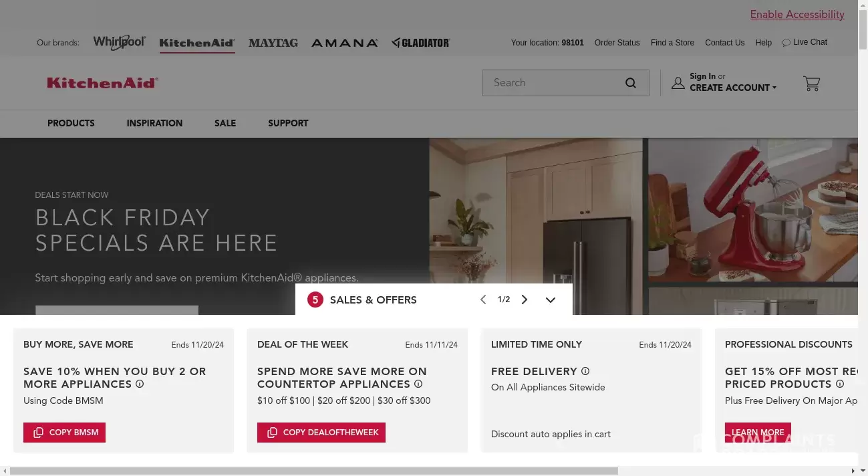Open info icon beside MORE APPLIANCES offer

point(139,384)
